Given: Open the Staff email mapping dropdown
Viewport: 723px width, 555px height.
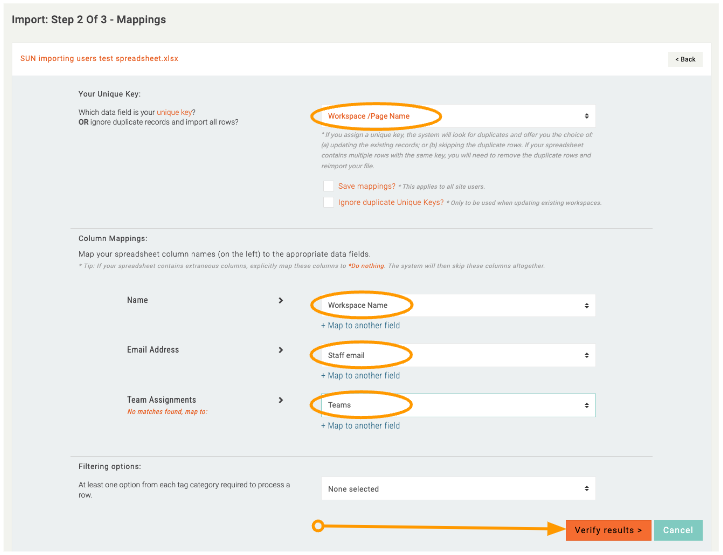Looking at the screenshot, I should point(457,355).
